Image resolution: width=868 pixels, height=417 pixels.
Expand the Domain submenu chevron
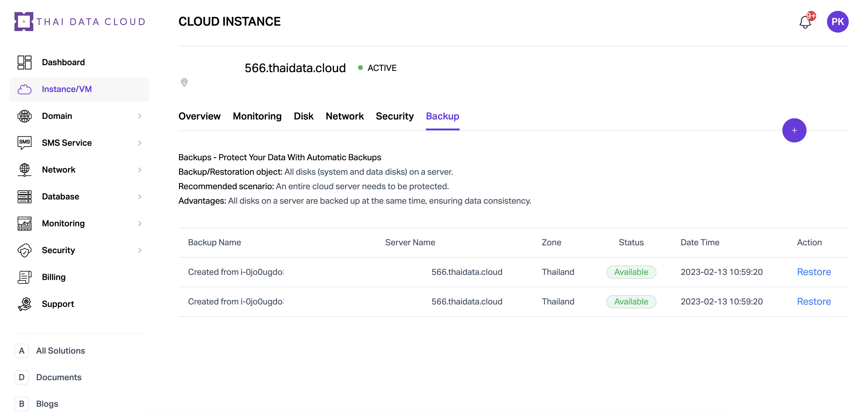coord(140,116)
